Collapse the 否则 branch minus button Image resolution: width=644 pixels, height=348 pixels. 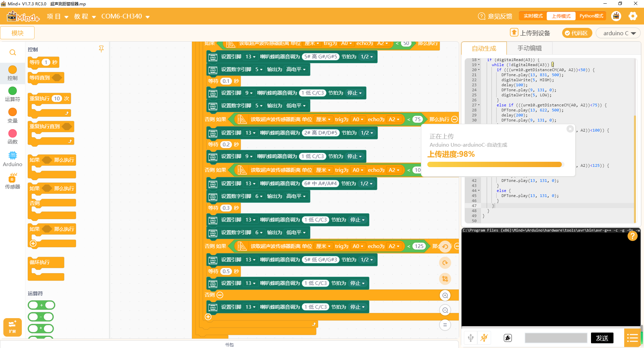coord(220,295)
